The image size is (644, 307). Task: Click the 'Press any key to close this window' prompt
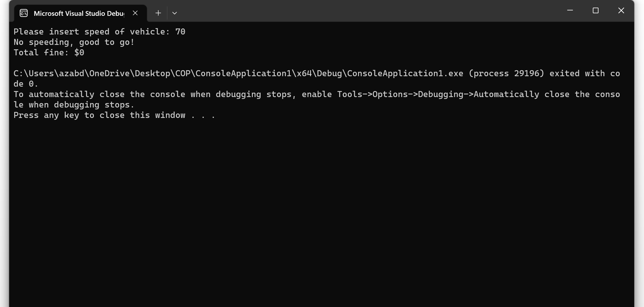114,115
